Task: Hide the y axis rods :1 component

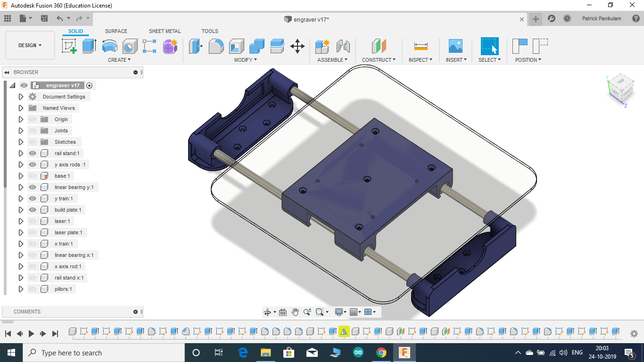Action: tap(33, 165)
